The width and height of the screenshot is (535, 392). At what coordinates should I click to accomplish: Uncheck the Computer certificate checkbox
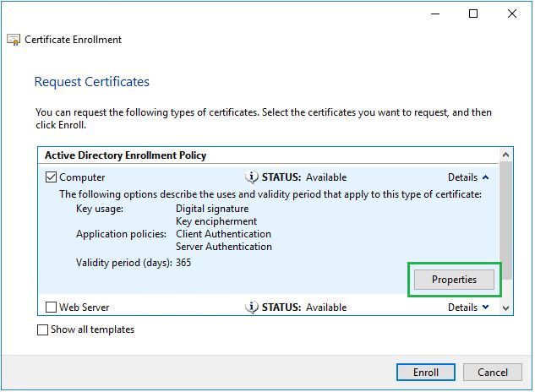tap(52, 177)
